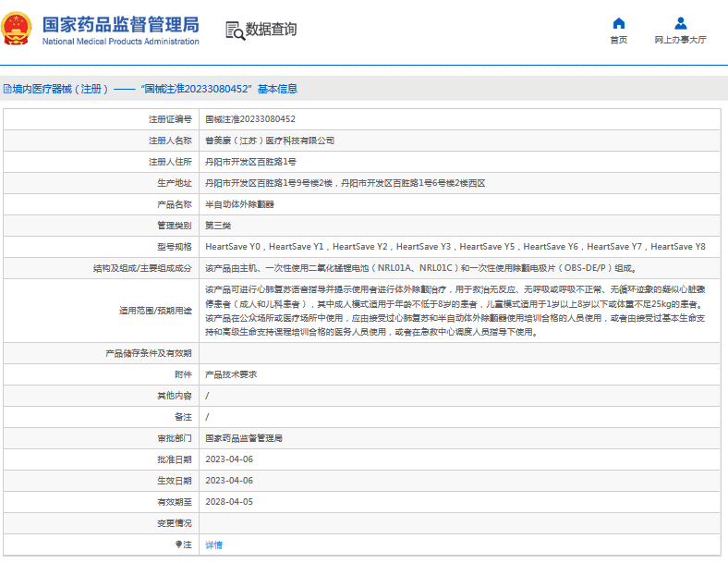728x563 pixels.
Task: Click 结构及组成/主要组成成分 label
Action: click(142, 268)
